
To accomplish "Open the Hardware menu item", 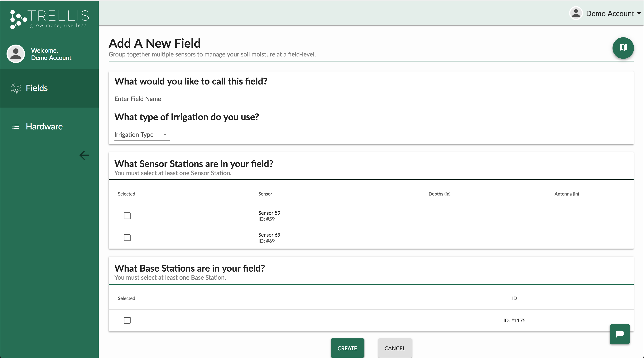I will (x=44, y=127).
